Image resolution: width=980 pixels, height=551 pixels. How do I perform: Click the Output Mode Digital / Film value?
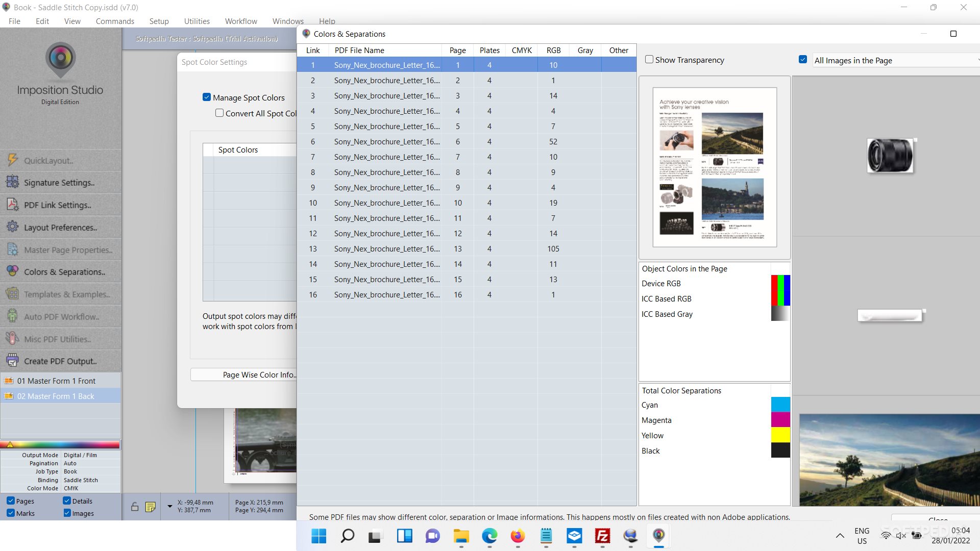[x=80, y=455]
